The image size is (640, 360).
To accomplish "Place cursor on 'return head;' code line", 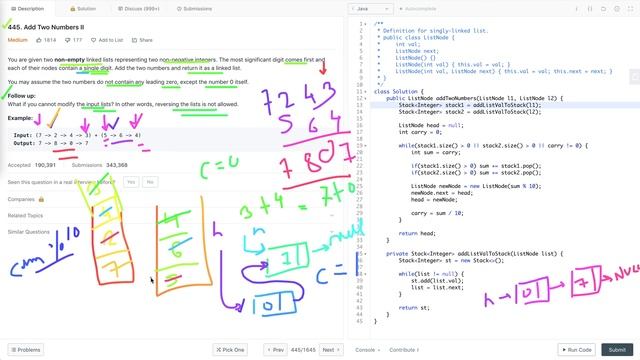I will coord(417,233).
